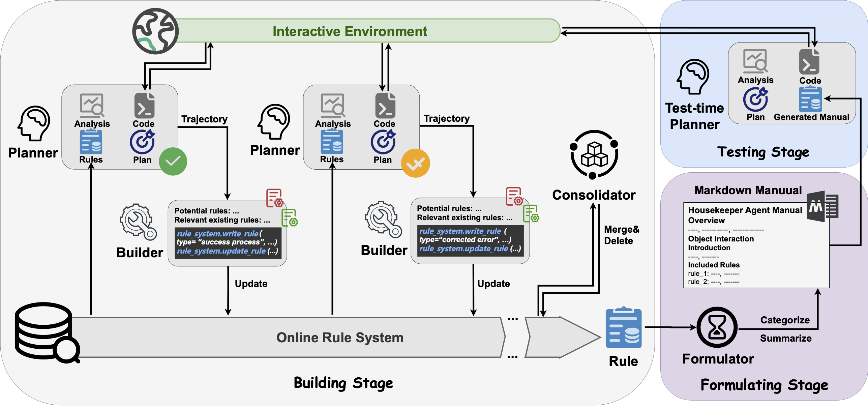Image resolution: width=868 pixels, height=406 pixels.
Task: Click the orange corrected-error check circle
Action: point(415,164)
